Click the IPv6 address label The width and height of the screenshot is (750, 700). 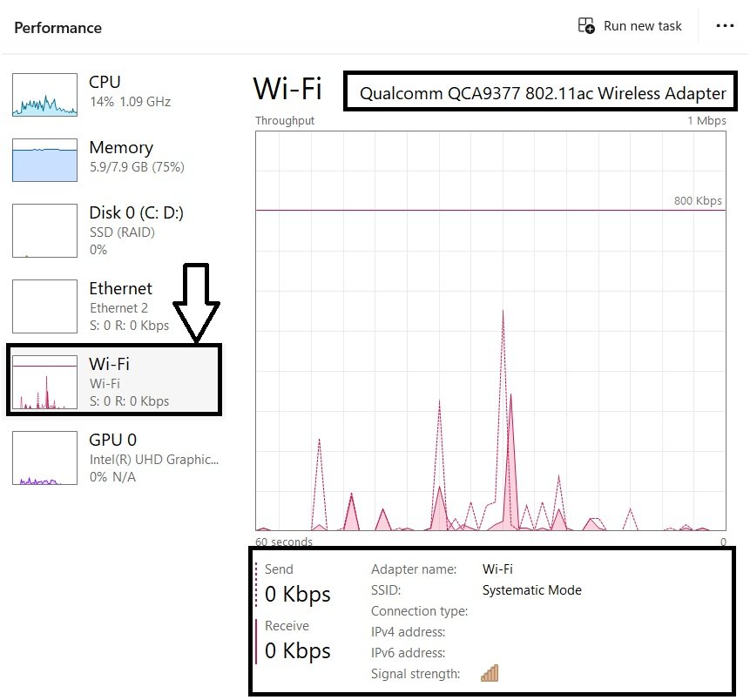[408, 653]
